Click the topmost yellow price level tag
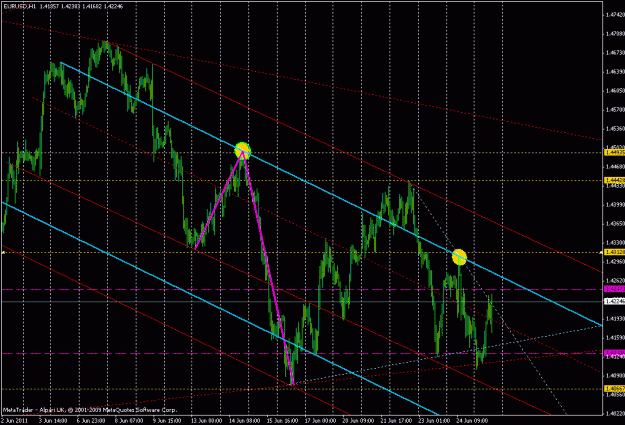The width and height of the screenshot is (625, 425). 614,152
